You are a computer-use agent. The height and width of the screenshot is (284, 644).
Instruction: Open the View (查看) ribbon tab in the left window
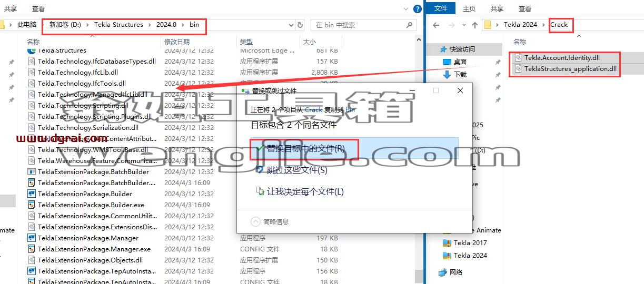pyautogui.click(x=38, y=8)
